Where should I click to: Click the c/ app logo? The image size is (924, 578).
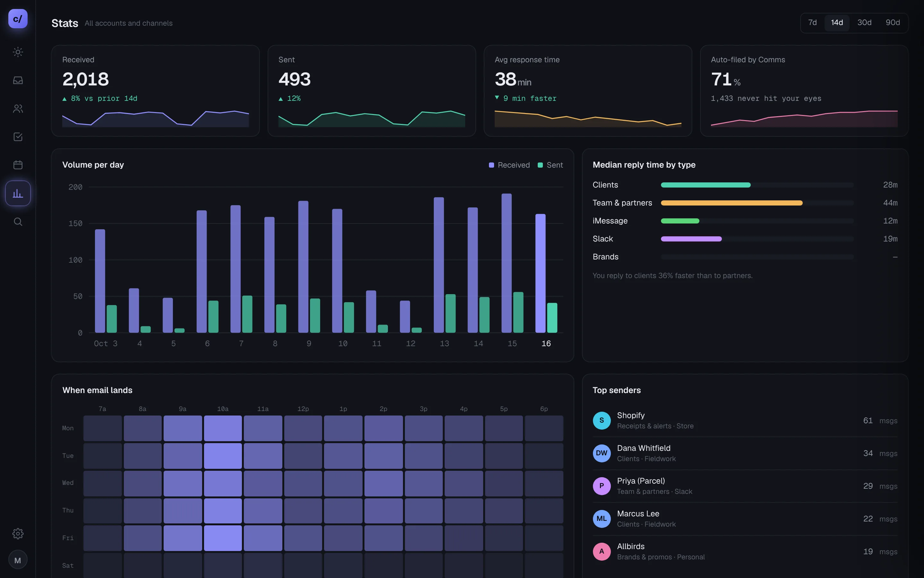tap(18, 19)
